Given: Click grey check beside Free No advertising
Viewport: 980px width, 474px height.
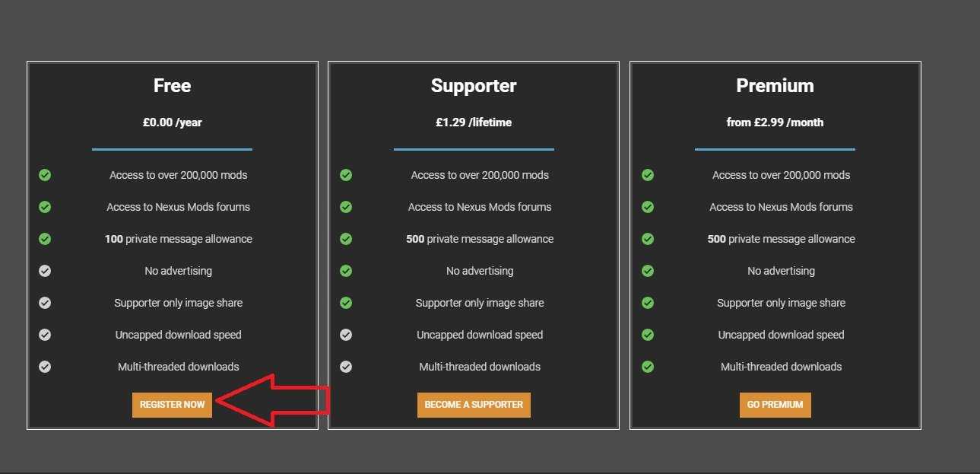Looking at the screenshot, I should coord(45,271).
